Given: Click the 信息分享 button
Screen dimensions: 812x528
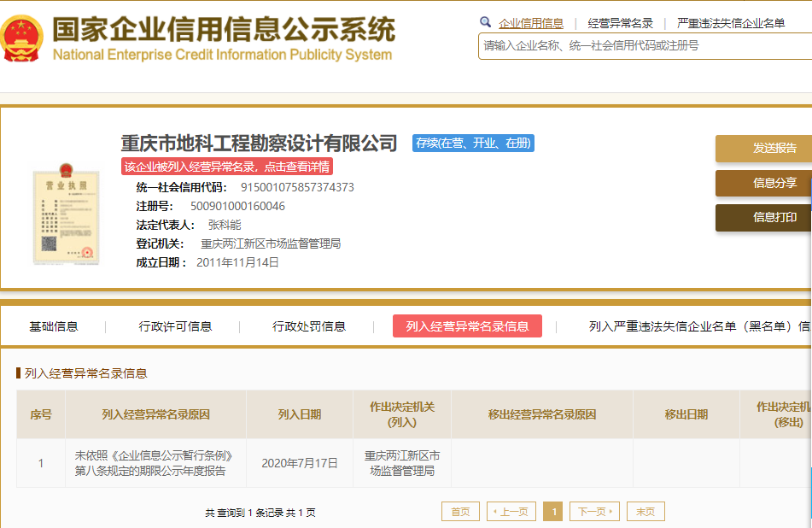Looking at the screenshot, I should [x=764, y=183].
